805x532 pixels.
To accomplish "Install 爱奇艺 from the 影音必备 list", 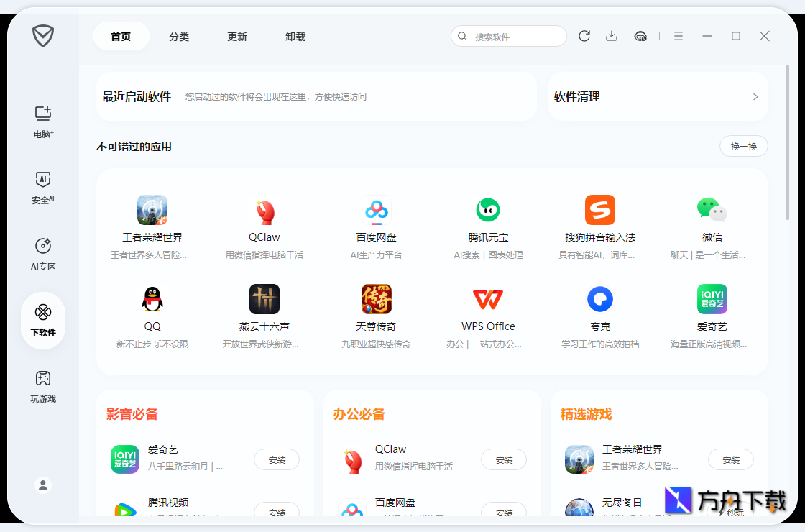I will pos(276,459).
